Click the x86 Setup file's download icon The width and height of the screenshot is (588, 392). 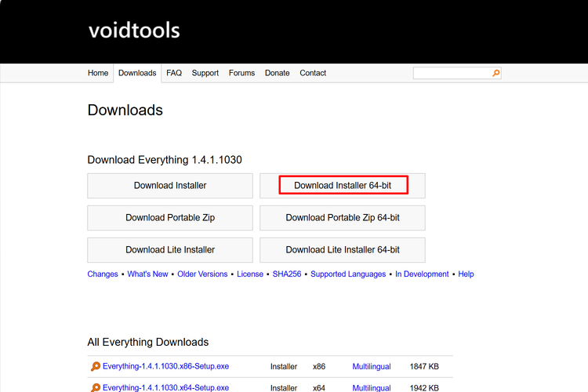pos(95,366)
